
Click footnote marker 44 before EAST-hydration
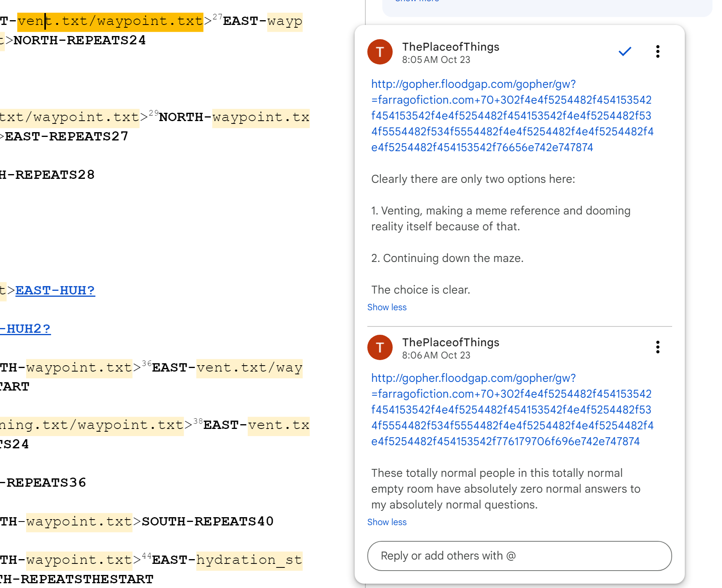coord(147,556)
